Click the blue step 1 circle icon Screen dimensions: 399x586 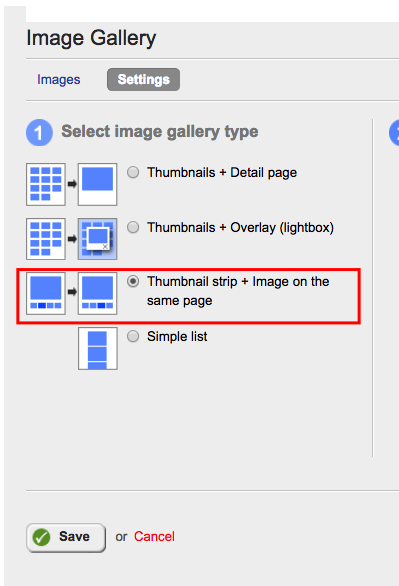tap(39, 132)
